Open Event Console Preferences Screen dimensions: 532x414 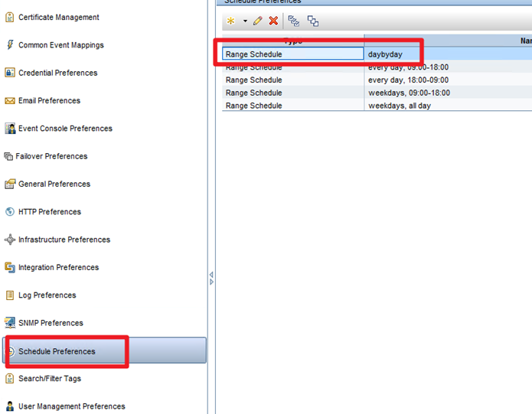click(65, 129)
